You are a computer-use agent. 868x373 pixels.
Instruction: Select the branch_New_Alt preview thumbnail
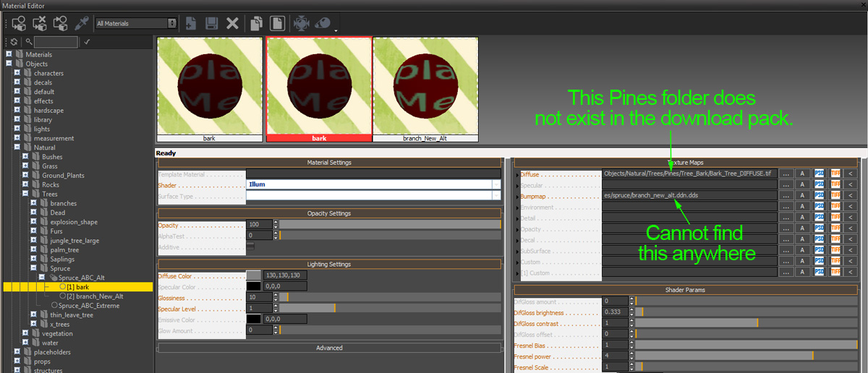(425, 89)
